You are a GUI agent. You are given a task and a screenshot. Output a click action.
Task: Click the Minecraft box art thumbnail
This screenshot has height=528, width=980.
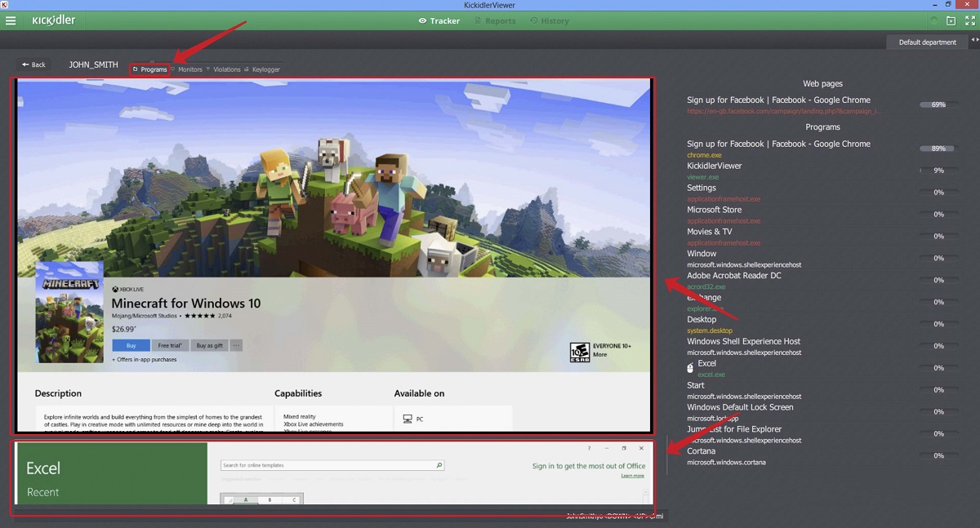(x=69, y=312)
